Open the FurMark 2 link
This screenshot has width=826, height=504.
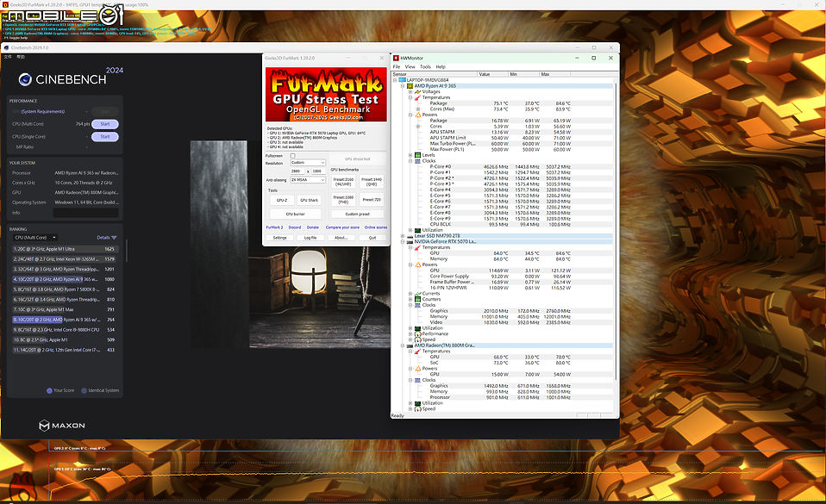click(x=274, y=227)
